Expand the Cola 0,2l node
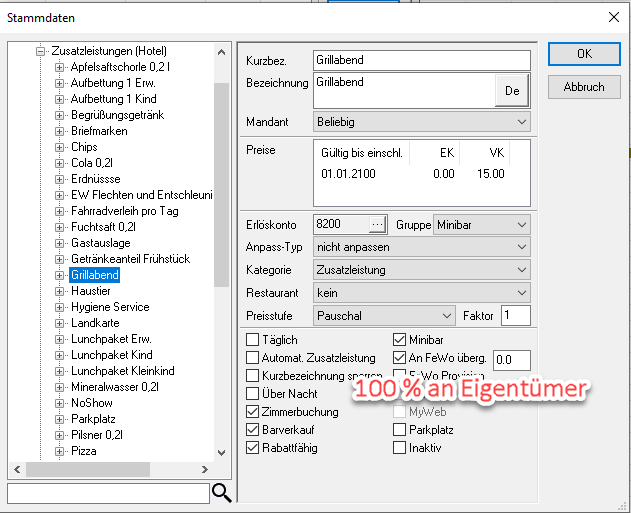 click(59, 163)
